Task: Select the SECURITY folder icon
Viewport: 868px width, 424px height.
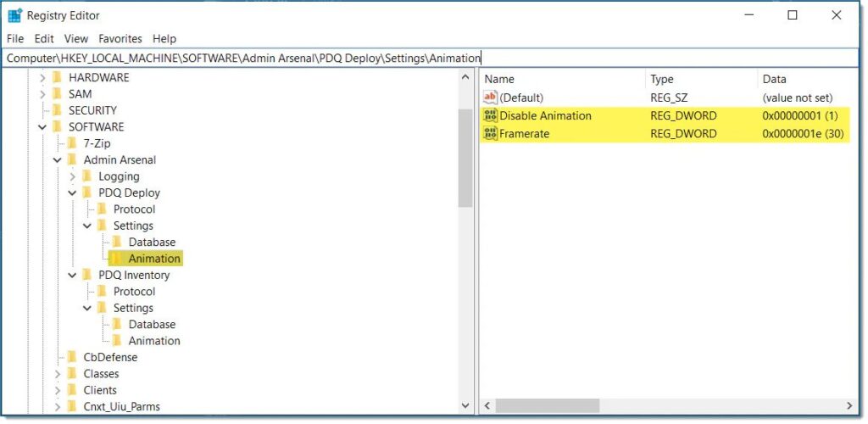Action: pyautogui.click(x=57, y=110)
